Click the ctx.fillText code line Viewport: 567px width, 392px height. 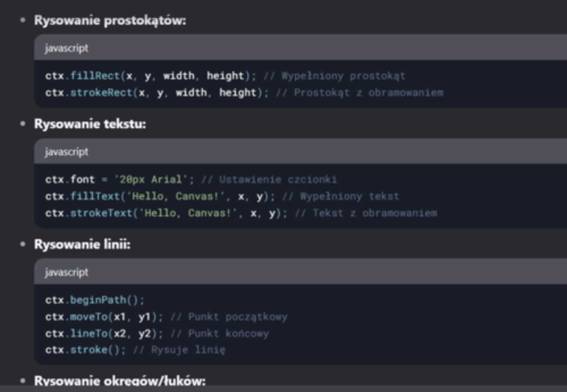click(222, 196)
